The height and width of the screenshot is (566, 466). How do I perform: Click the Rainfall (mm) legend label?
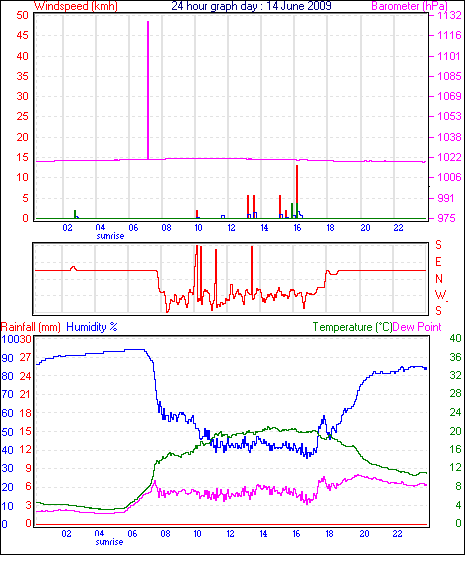pyautogui.click(x=31, y=327)
